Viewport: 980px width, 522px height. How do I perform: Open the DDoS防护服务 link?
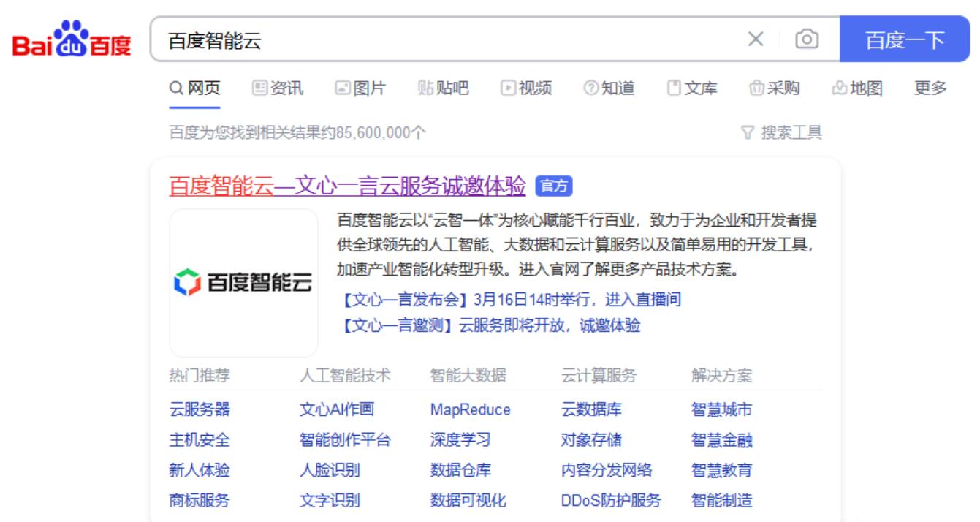610,501
